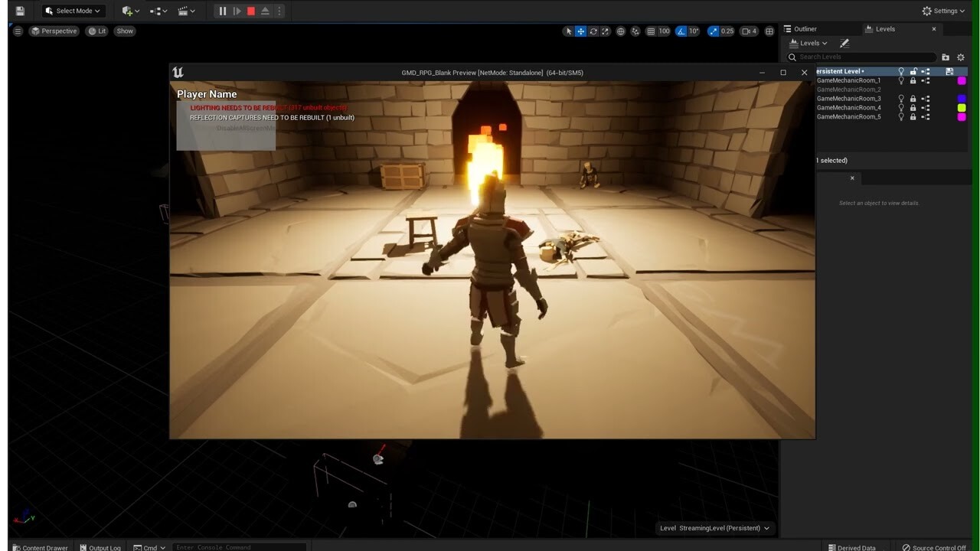The width and height of the screenshot is (980, 551).
Task: Open the Select Mode dropdown
Action: [x=73, y=11]
